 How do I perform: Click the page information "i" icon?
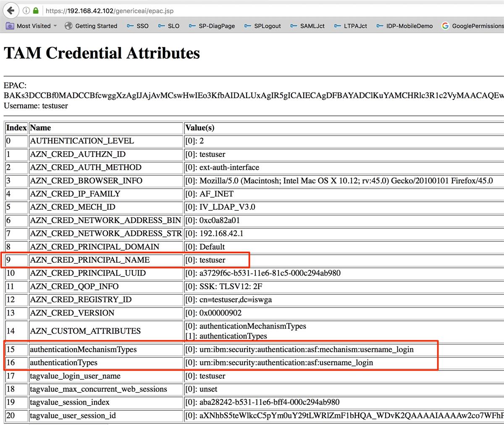click(x=27, y=11)
